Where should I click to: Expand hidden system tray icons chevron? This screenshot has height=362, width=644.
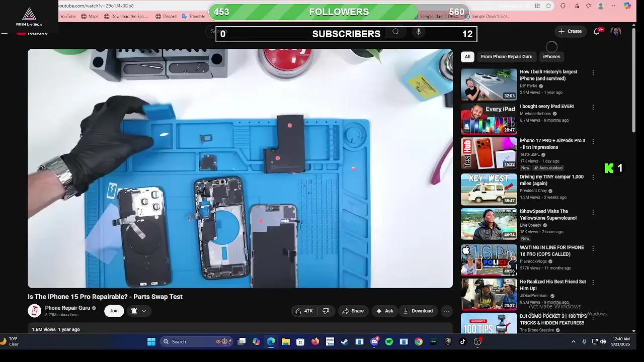pos(573,342)
